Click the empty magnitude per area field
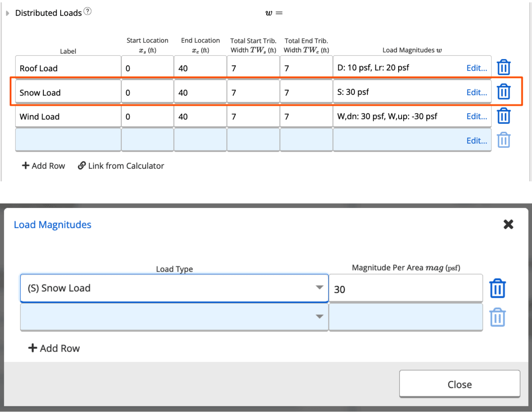This screenshot has height=415, width=532. point(406,317)
